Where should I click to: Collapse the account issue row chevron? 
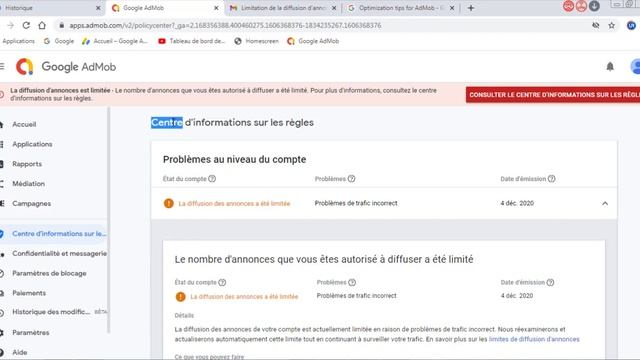605,203
